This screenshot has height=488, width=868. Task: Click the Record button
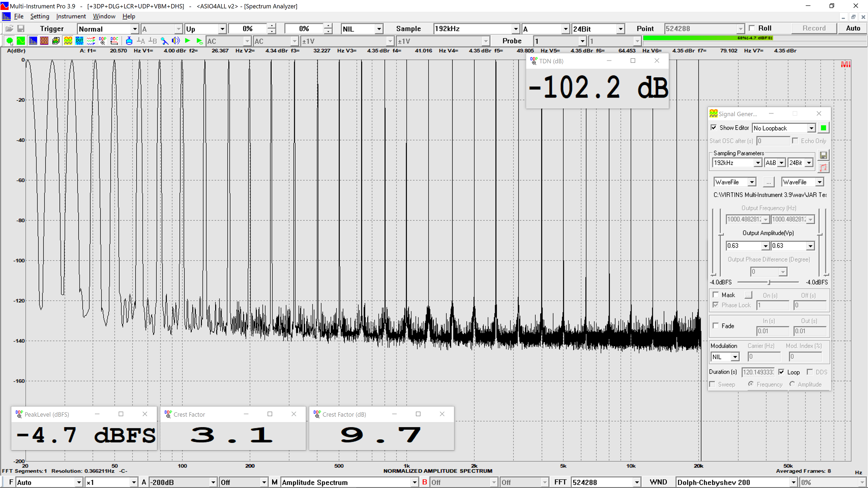[x=814, y=28]
